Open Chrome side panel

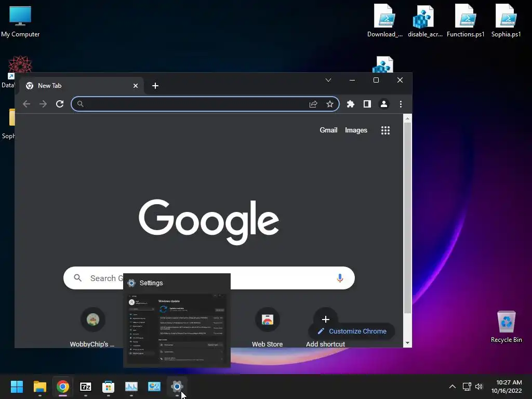pos(367,104)
